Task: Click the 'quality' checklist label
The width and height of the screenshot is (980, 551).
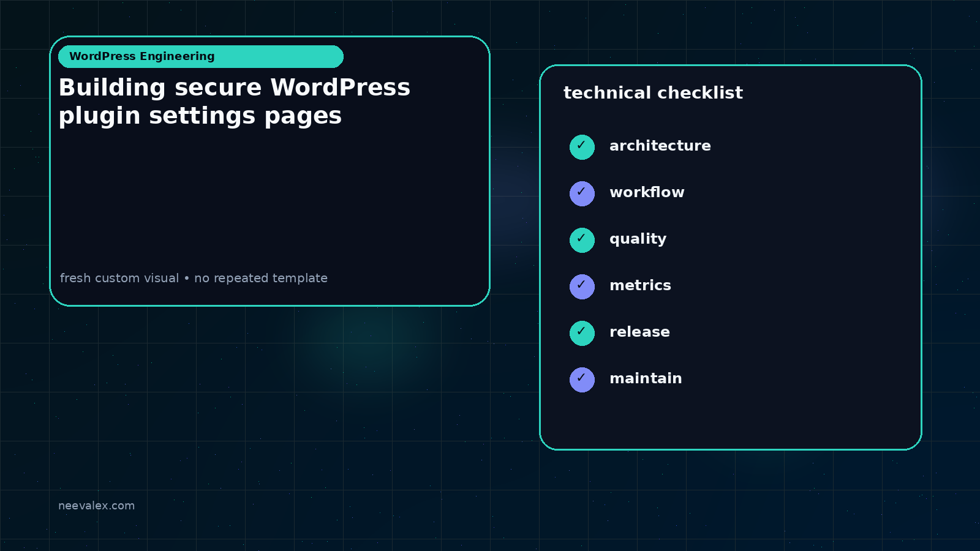Action: 638,239
